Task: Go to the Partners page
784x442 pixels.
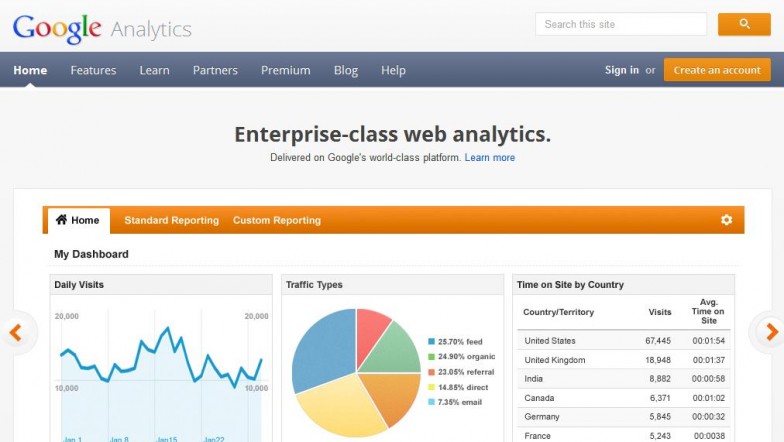Action: [215, 70]
